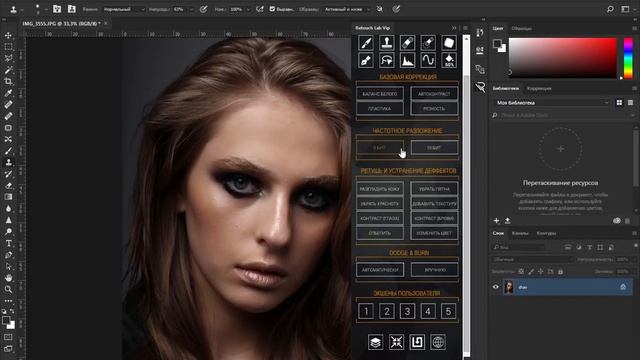Collapse the Retouch Lab panel with double arrows
Viewport: 640px width, 360px height.
(454, 28)
